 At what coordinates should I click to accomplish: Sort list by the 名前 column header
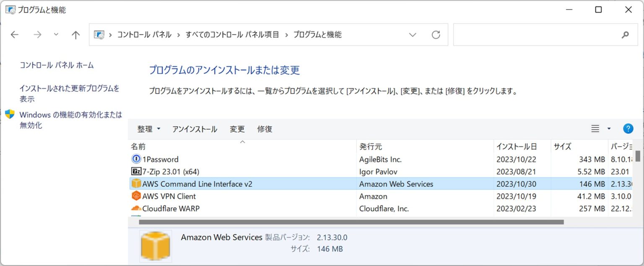[138, 146]
